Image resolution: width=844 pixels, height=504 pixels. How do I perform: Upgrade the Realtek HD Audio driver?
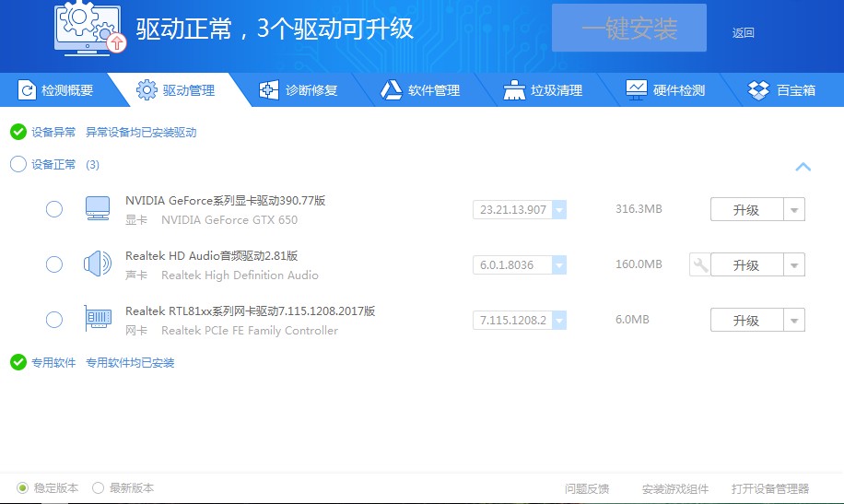pos(746,265)
